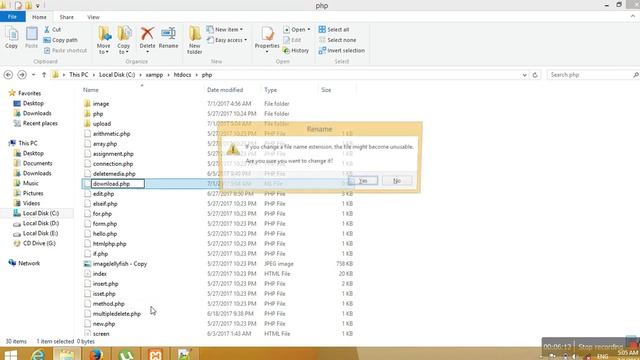Click Yes in the Rename dialog
This screenshot has width=640, height=360.
pyautogui.click(x=363, y=180)
